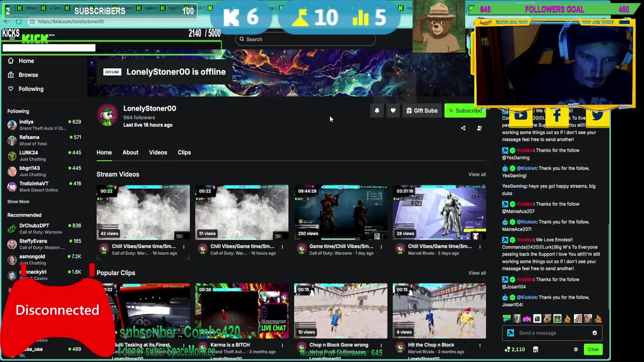The height and width of the screenshot is (362, 644).
Task: Click the OFFLINE badge on the banner
Action: (x=112, y=72)
